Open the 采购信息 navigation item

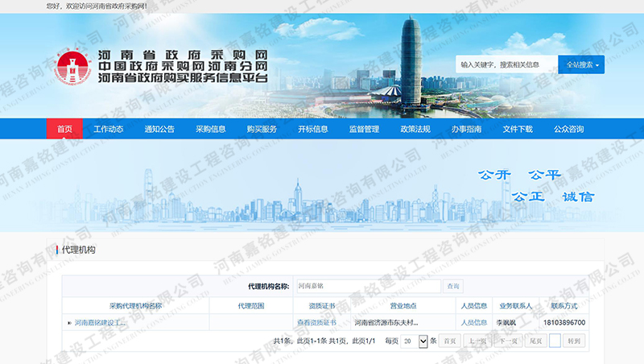click(210, 129)
